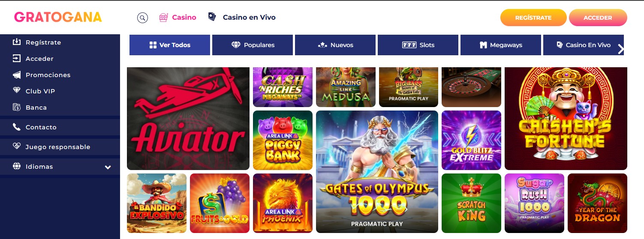
Task: Open the Scratch King game tile
Action: [471, 203]
